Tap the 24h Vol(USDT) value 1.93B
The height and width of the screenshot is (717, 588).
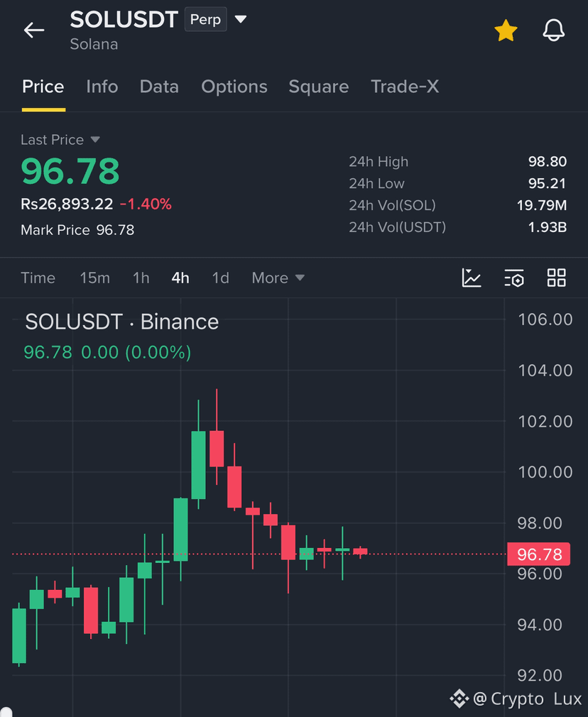548,227
